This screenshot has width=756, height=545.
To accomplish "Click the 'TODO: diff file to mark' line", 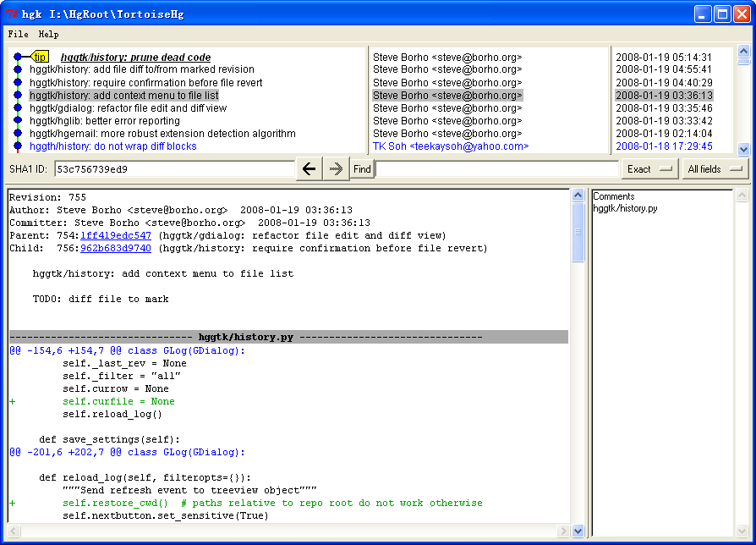I will click(x=101, y=299).
